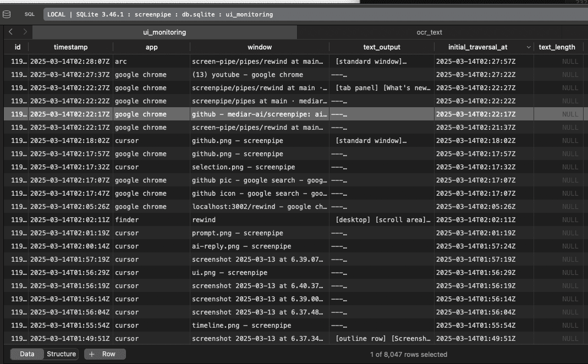Enable the Data view
Viewport: 588px width, 364px height.
pyautogui.click(x=26, y=354)
